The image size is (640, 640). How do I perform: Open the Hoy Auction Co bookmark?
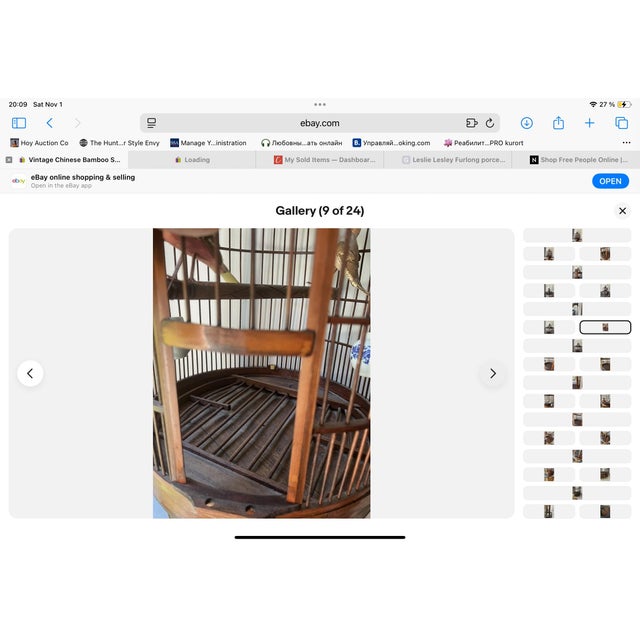39,143
